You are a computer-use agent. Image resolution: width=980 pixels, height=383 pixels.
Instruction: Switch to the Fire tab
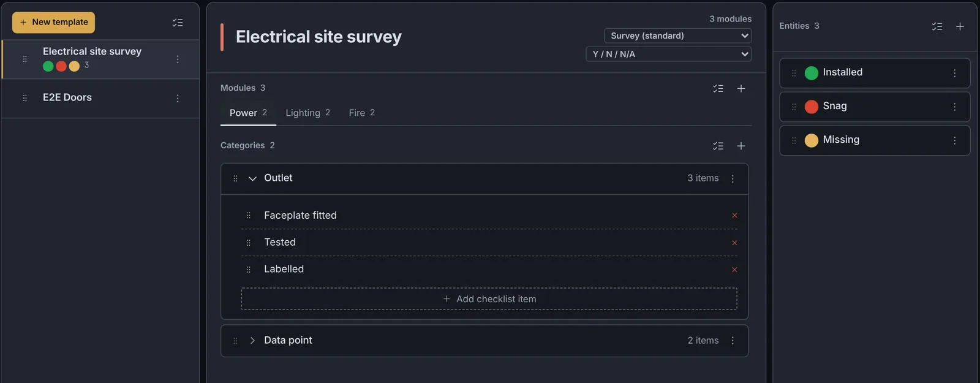361,113
